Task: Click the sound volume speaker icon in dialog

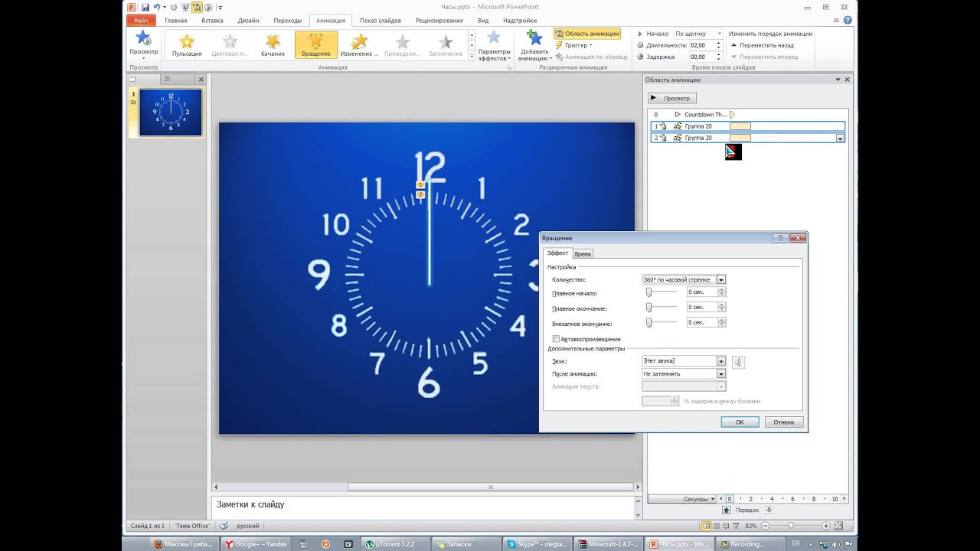Action: point(738,362)
